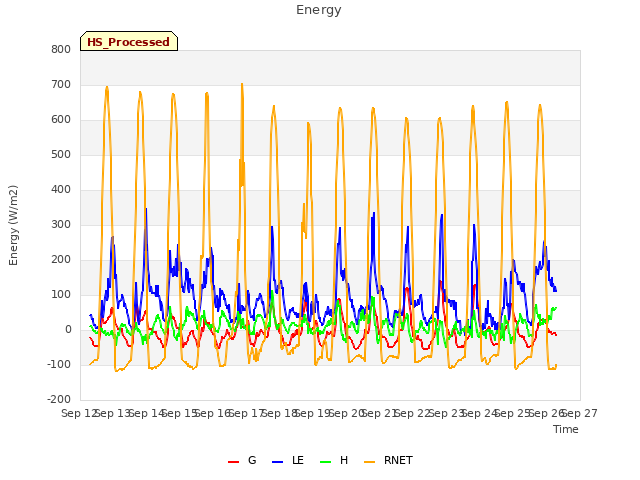Image resolution: width=640 pixels, height=480 pixels.
Task: Click the 200 y-axis tick label
Action: [61, 260]
